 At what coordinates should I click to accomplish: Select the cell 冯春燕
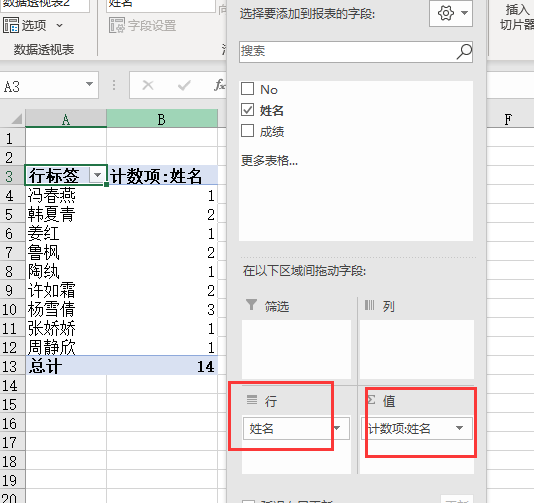(x=66, y=195)
